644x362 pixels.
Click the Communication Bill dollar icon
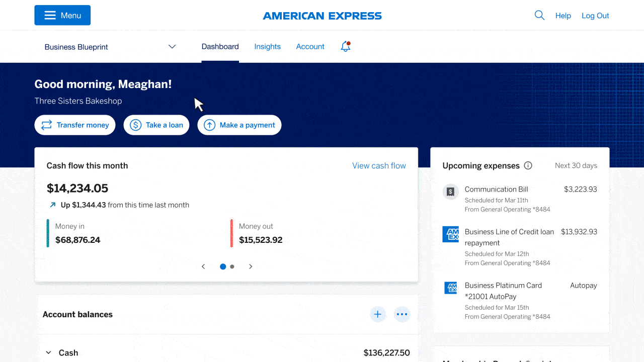tap(450, 192)
